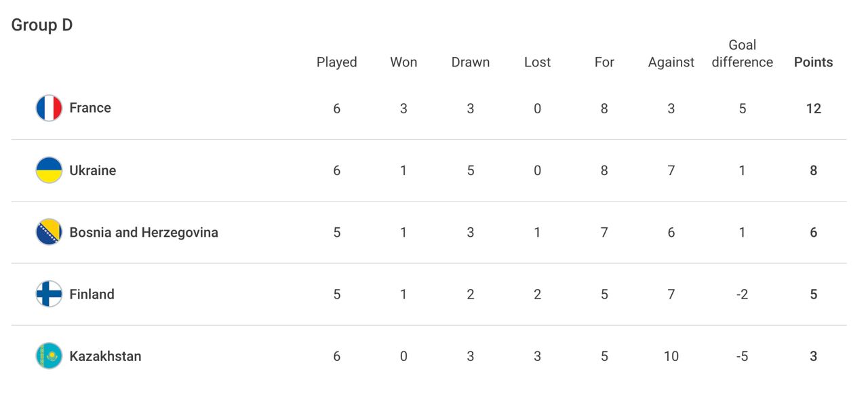The height and width of the screenshot is (401, 868).
Task: Click the Won column header
Action: point(403,62)
